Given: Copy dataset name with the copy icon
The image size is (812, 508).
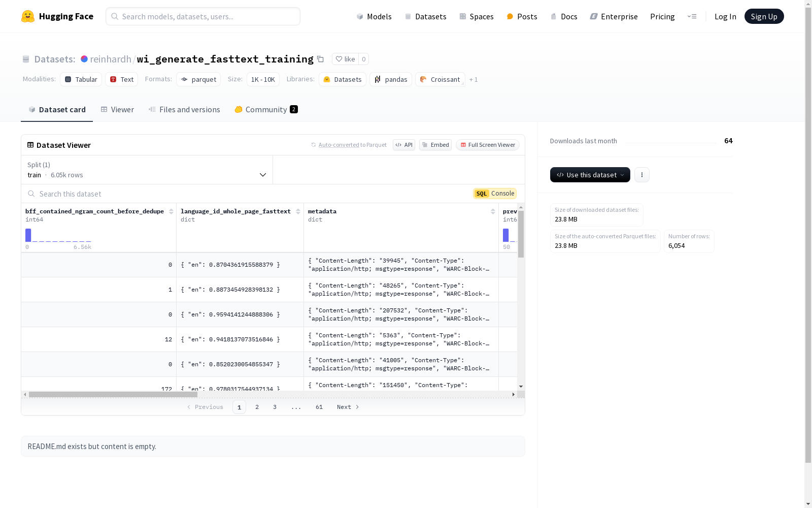Looking at the screenshot, I should pos(320,59).
